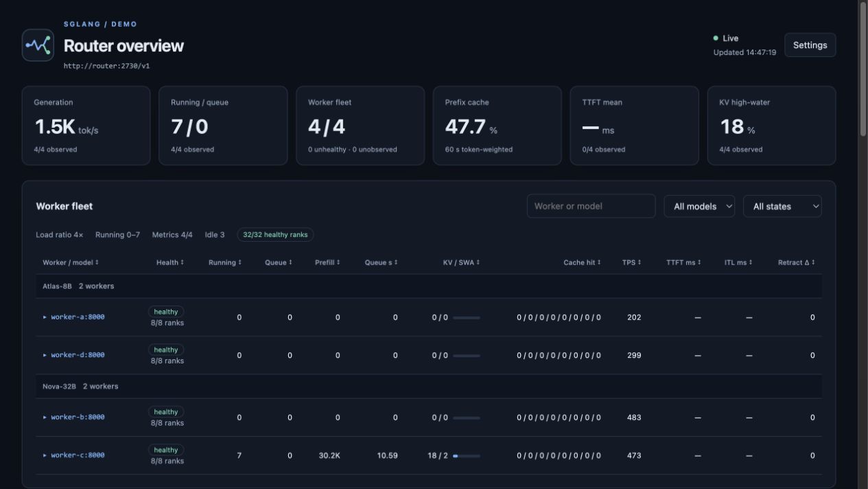Viewport: 868px width, 489px height.
Task: Click the Updated 14:47:19 timestamp
Action: point(744,52)
